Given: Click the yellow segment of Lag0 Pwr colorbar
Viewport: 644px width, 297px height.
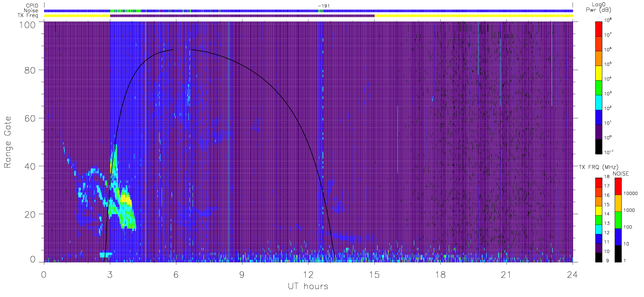Looking at the screenshot, I should (599, 72).
